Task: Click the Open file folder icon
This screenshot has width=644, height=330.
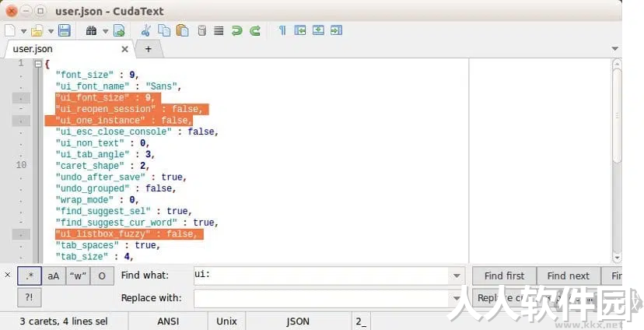Action: (37, 30)
